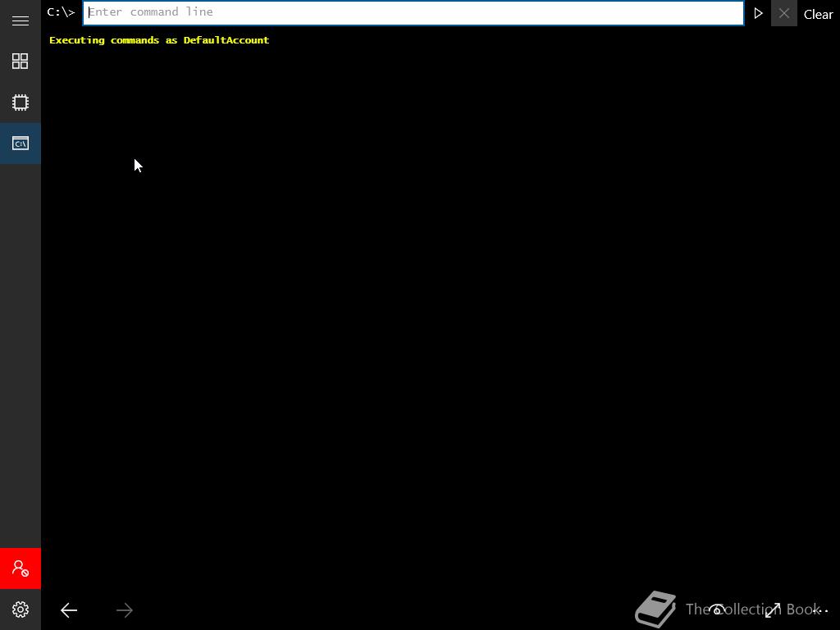Click the red user sign-in icon
The height and width of the screenshot is (630, 840).
point(21,568)
